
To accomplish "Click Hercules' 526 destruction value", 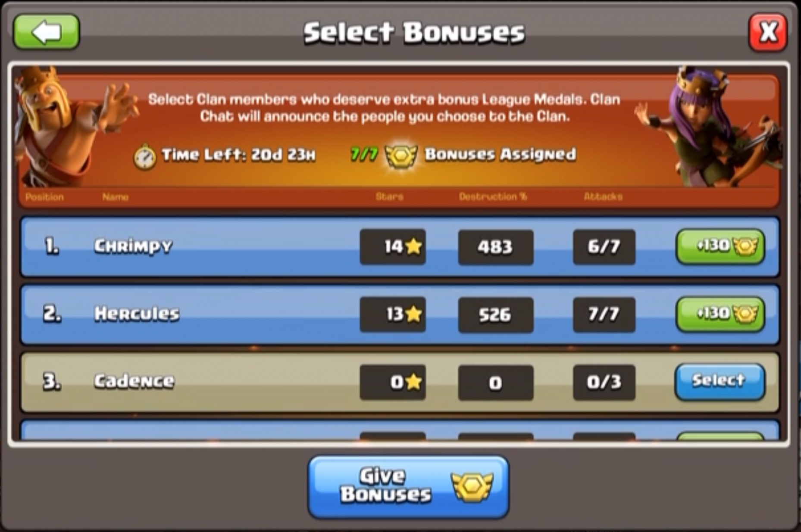I will pos(496,315).
